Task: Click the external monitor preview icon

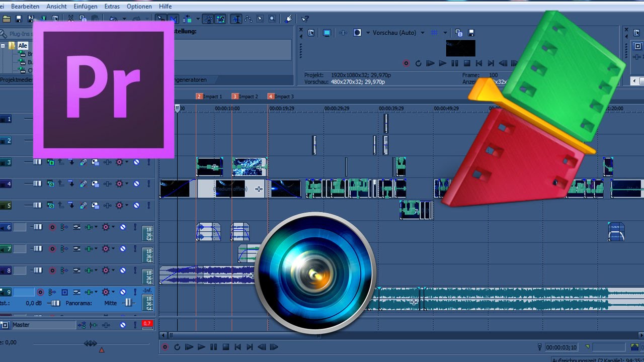Action: pyautogui.click(x=327, y=33)
